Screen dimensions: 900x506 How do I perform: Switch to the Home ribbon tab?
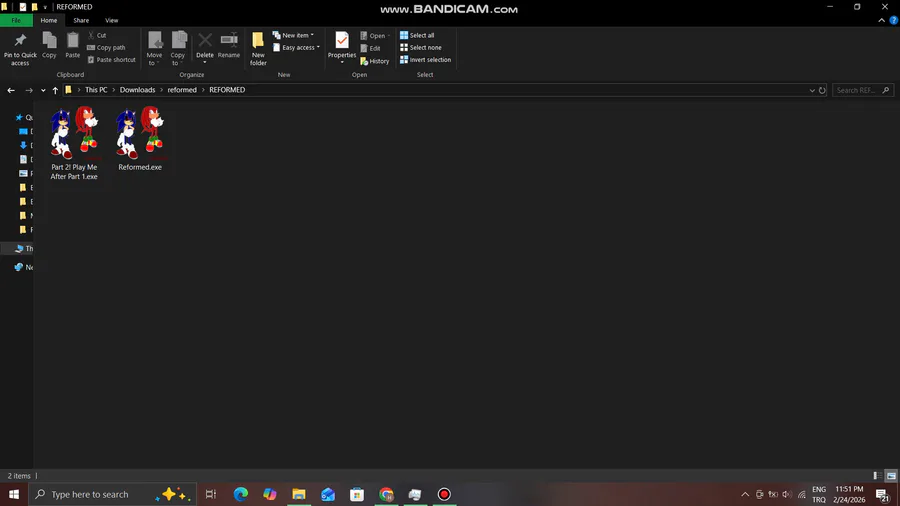point(49,20)
